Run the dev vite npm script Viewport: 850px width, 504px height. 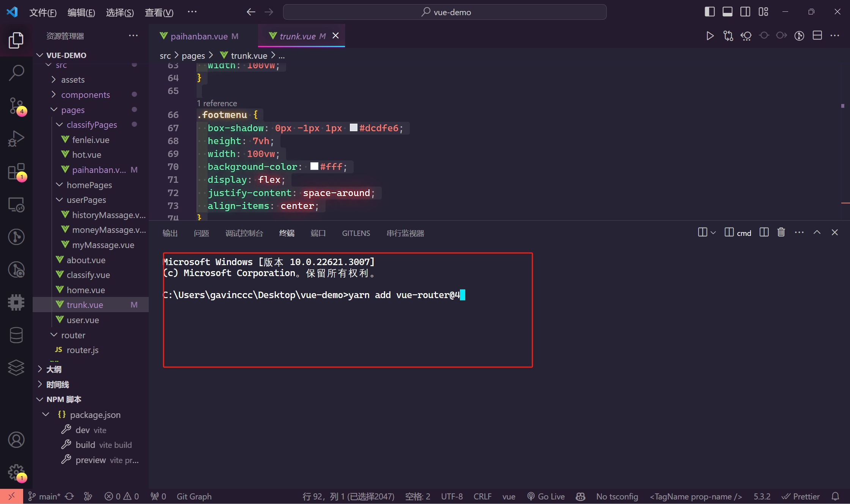point(91,430)
